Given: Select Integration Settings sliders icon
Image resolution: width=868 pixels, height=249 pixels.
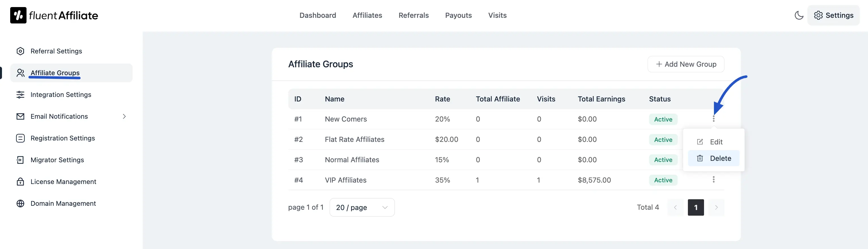Looking at the screenshot, I should pos(20,95).
